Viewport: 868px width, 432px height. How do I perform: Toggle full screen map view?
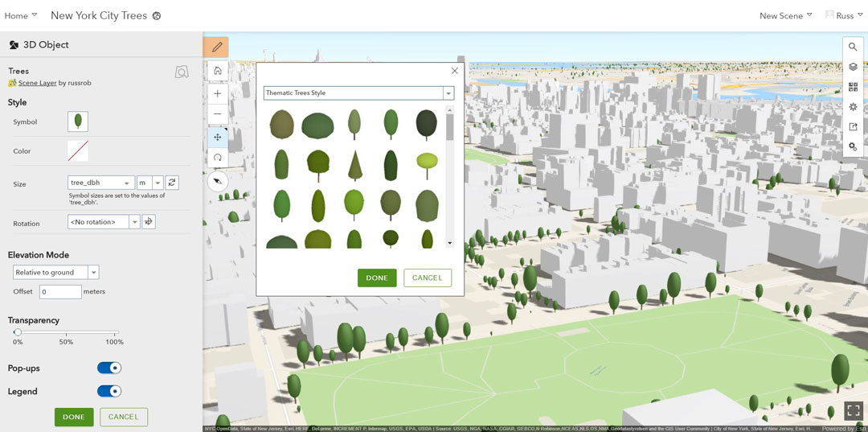click(853, 410)
